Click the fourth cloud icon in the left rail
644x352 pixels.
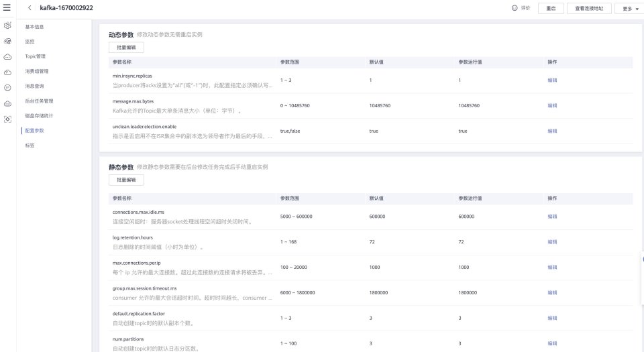point(7,72)
